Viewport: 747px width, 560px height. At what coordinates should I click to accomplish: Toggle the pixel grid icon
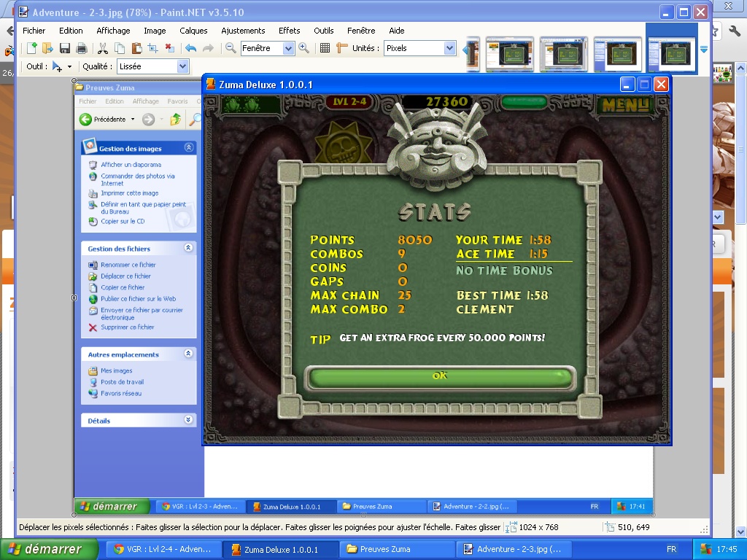[x=325, y=48]
